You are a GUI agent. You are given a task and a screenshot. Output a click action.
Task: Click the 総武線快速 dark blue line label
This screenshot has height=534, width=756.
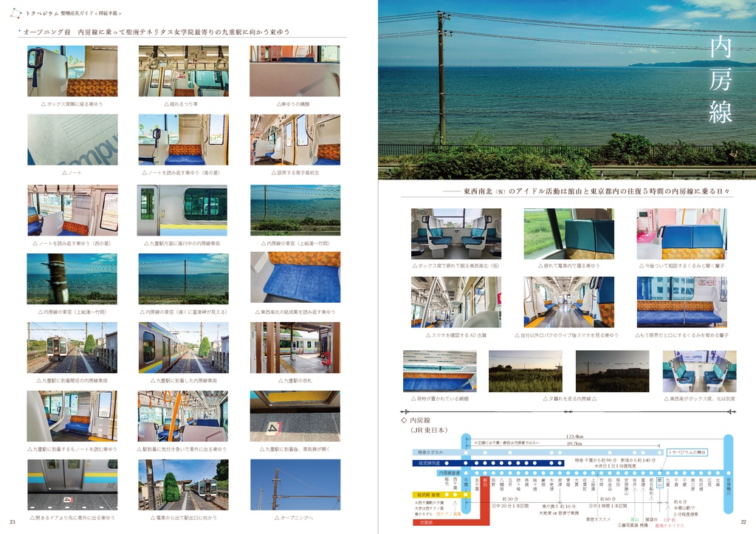point(429,464)
